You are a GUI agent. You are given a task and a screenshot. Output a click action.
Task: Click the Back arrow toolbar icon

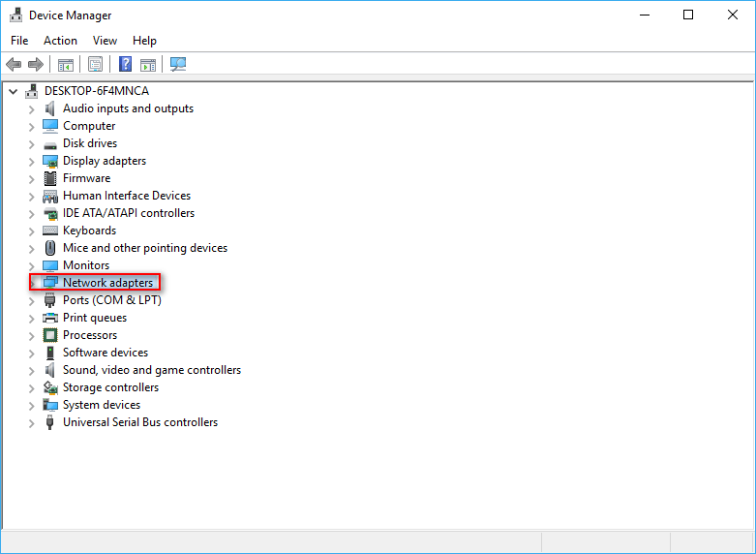click(x=14, y=64)
